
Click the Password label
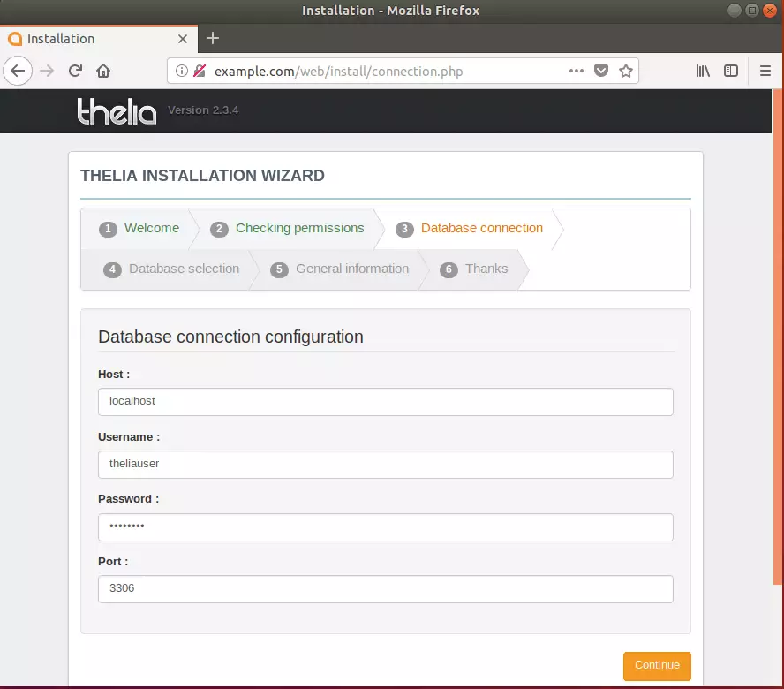(x=129, y=499)
